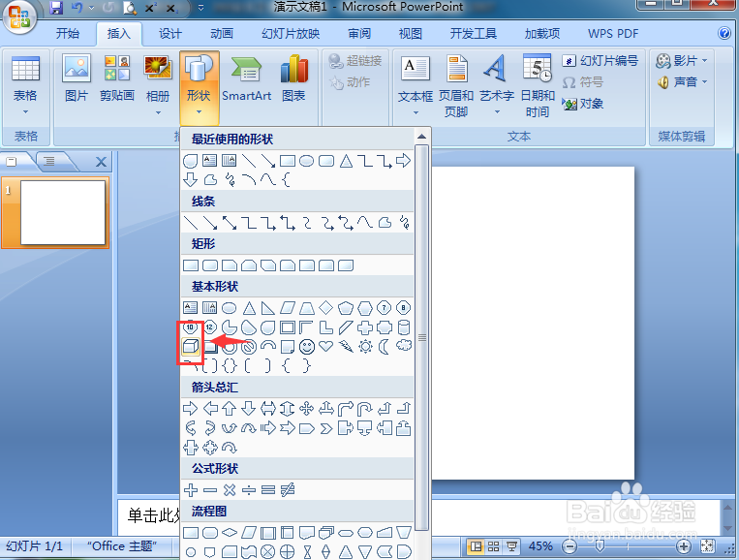
Task: Fit slide to current window
Action: 707,546
